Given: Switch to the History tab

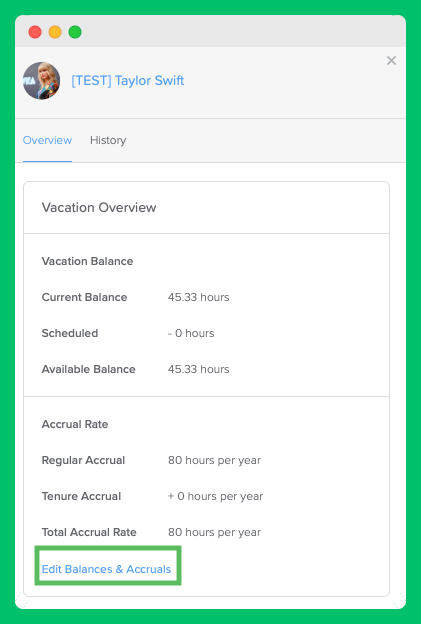Looking at the screenshot, I should 108,140.
